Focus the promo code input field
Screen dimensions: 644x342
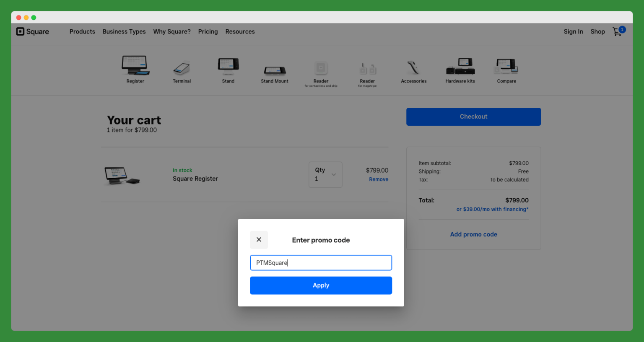pos(321,263)
